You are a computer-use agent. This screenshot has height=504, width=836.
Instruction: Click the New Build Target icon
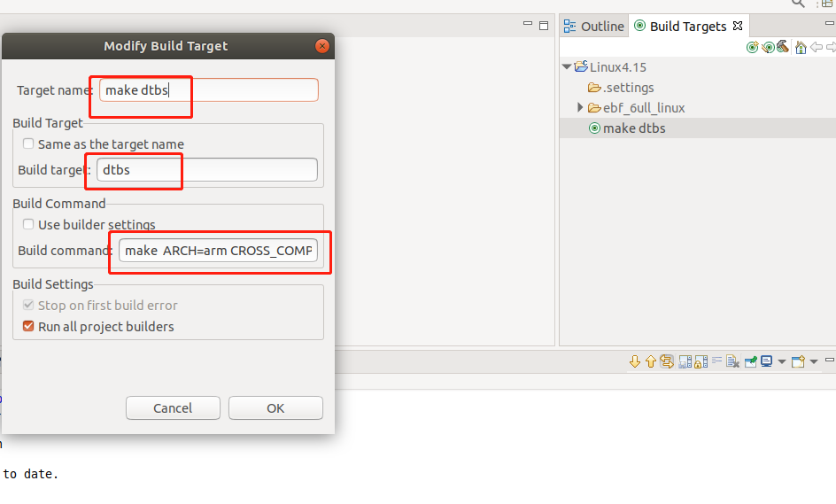(752, 48)
